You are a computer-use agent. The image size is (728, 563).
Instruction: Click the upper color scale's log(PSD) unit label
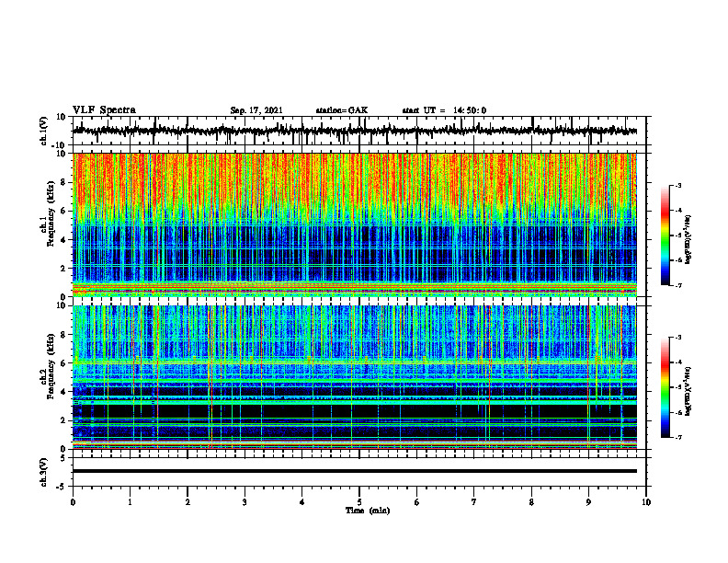688,240
